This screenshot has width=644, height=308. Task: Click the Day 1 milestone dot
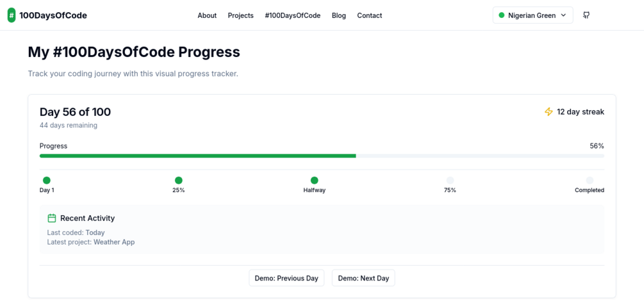(47, 181)
